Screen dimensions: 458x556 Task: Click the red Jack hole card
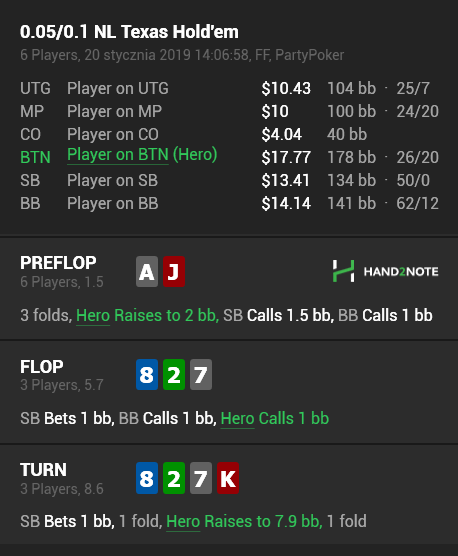[174, 272]
